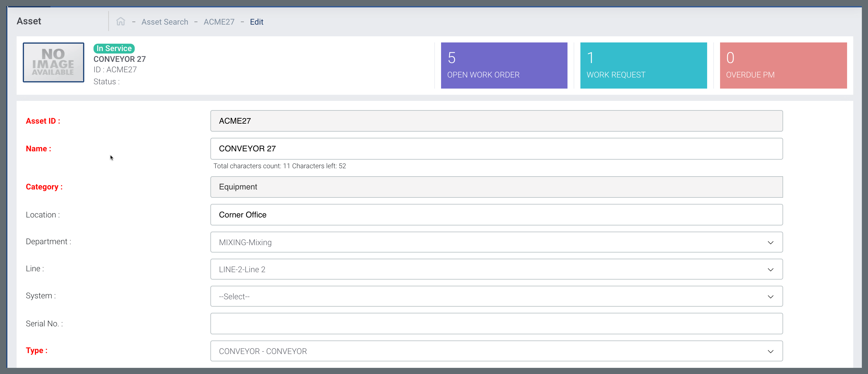Expand the Department dropdown
Screen dimensions: 868x374
pyautogui.click(x=496, y=242)
